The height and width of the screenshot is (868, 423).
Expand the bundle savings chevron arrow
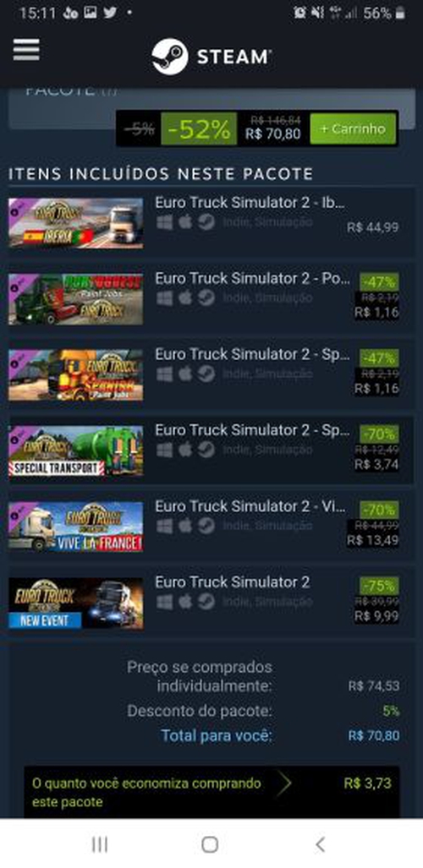[x=284, y=784]
